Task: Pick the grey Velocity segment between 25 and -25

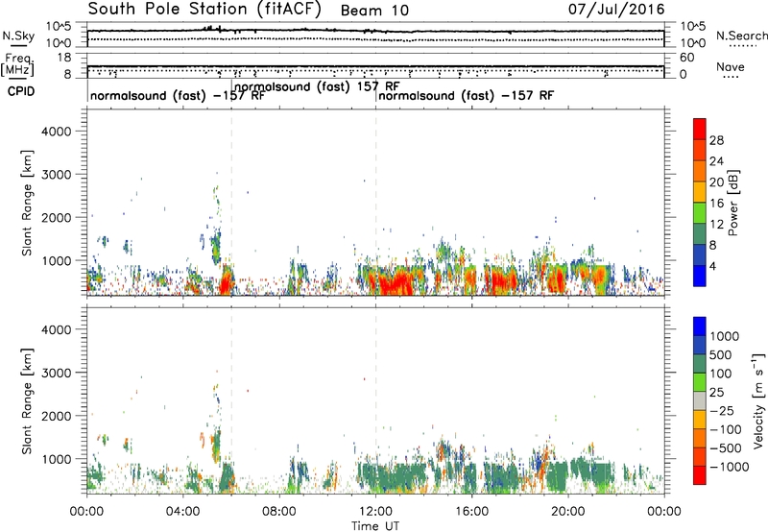Action: (x=700, y=401)
